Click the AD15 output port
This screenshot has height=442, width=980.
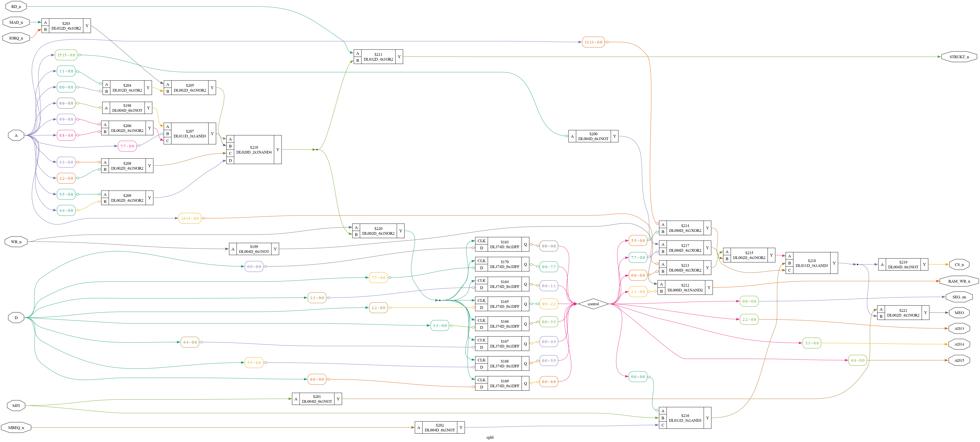(959, 360)
